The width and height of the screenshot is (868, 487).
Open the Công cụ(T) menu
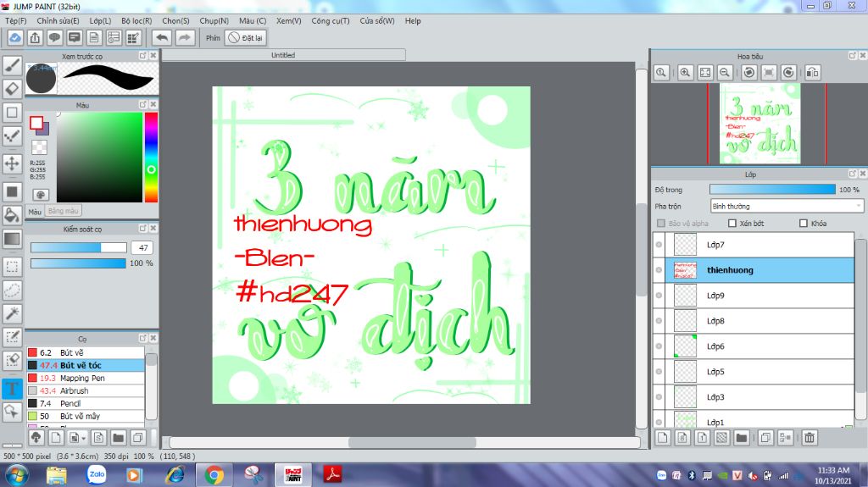[331, 20]
